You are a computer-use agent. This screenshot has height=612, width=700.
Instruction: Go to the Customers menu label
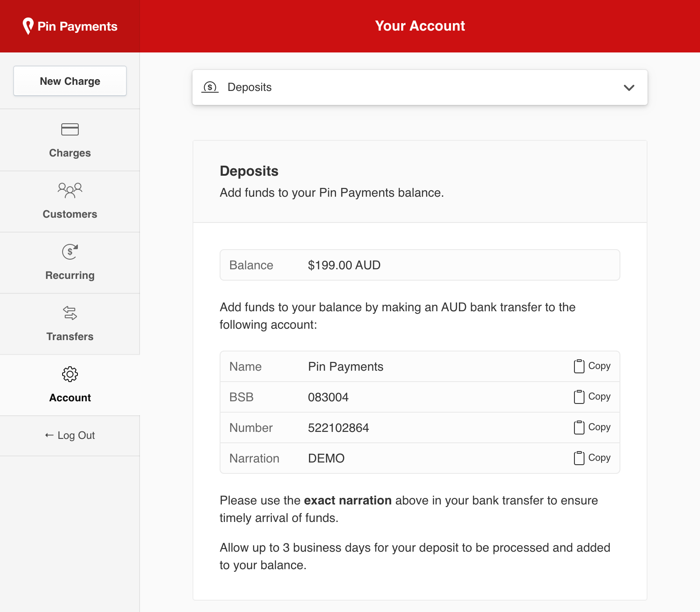pyautogui.click(x=70, y=214)
